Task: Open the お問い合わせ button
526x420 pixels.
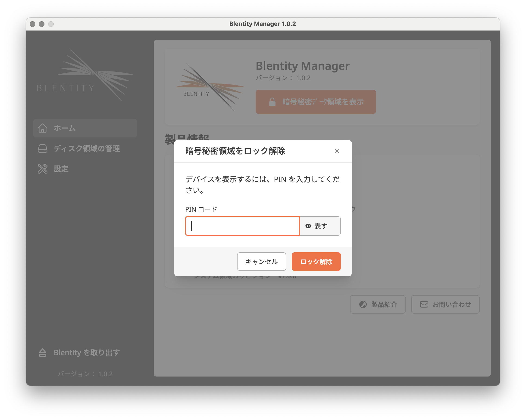Action: [x=445, y=304]
